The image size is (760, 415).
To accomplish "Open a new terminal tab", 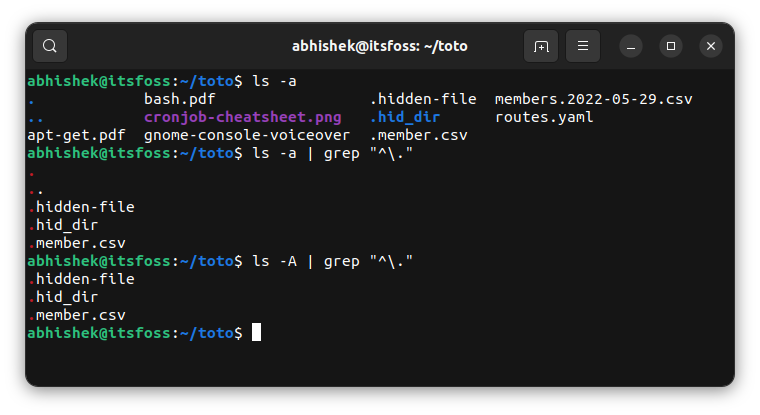I will tap(541, 46).
